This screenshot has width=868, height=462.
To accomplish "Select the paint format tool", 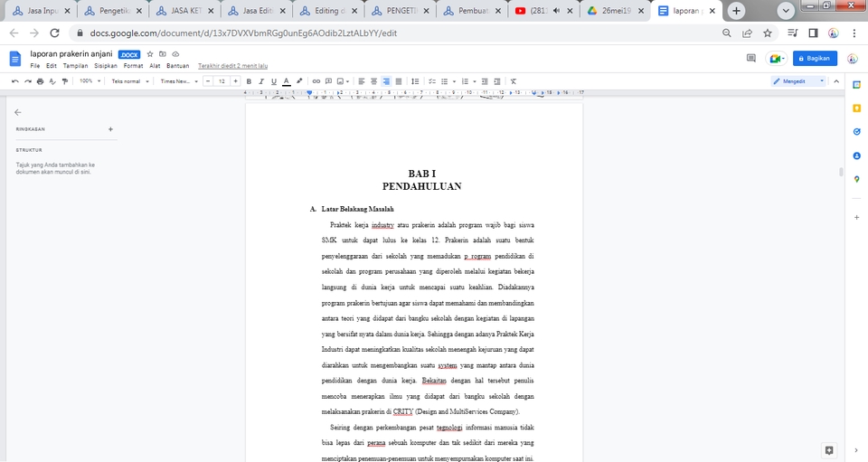I will pos(65,81).
